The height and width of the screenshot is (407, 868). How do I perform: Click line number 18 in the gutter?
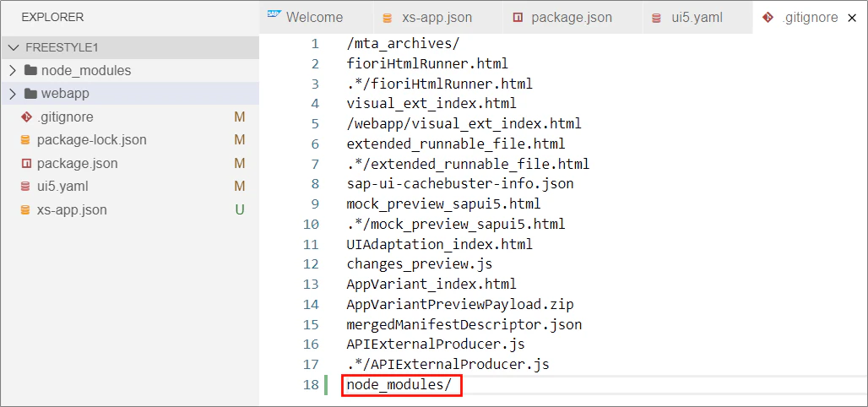click(312, 384)
